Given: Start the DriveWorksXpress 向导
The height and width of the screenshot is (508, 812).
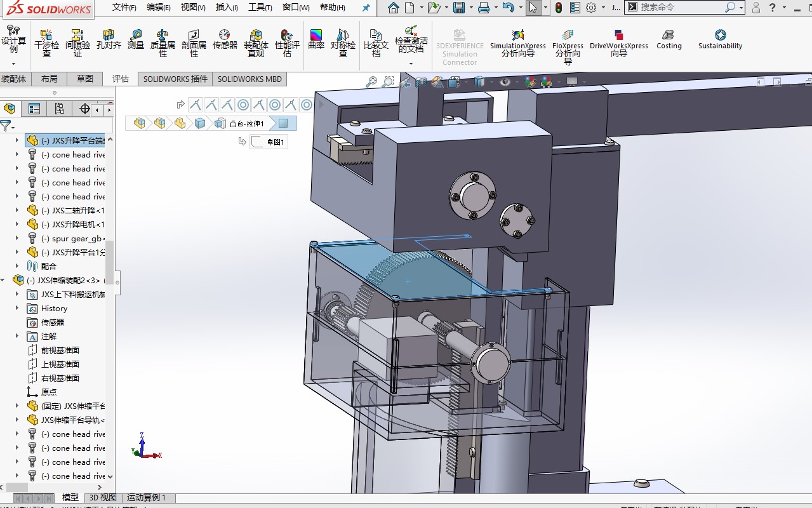Looking at the screenshot, I should [x=619, y=43].
